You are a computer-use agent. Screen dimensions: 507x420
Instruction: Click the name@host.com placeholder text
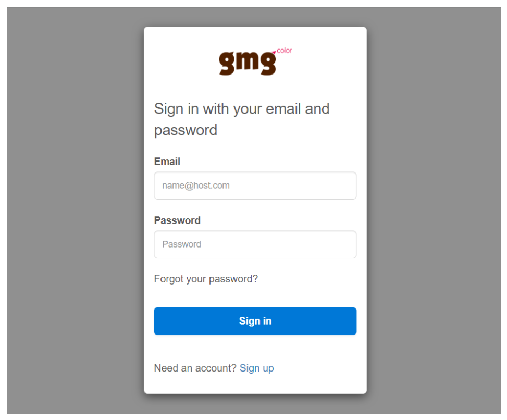click(196, 186)
